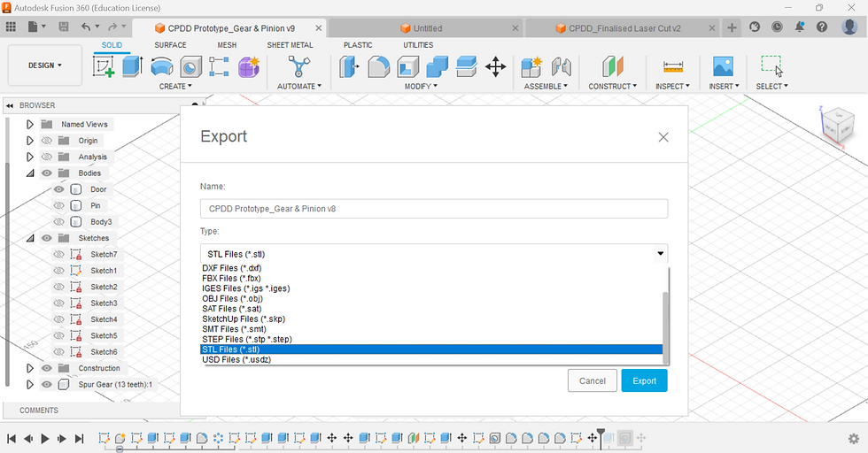Click the Redo arrow

tap(112, 27)
